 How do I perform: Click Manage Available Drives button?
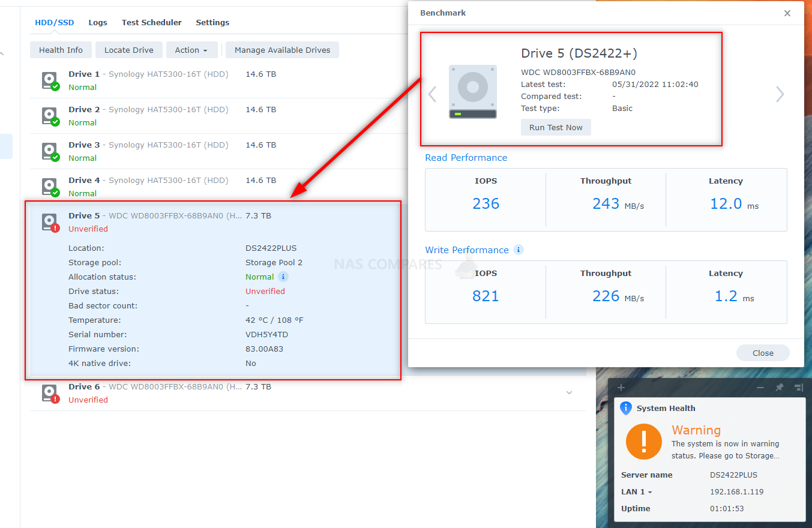tap(283, 50)
